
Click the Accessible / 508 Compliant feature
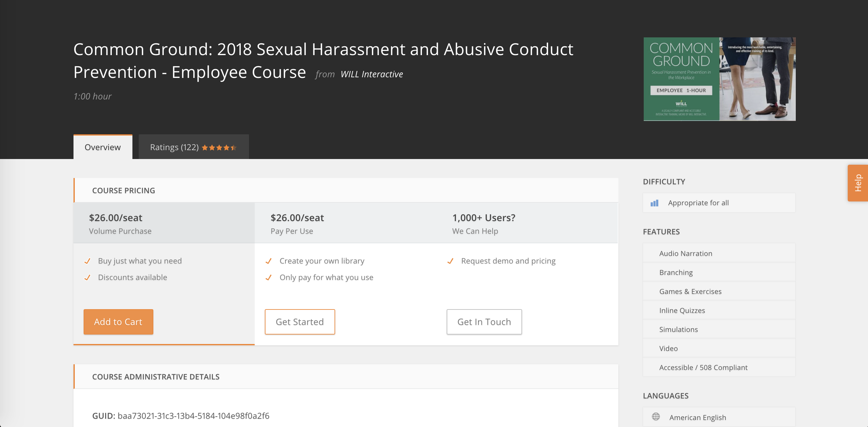click(x=703, y=367)
